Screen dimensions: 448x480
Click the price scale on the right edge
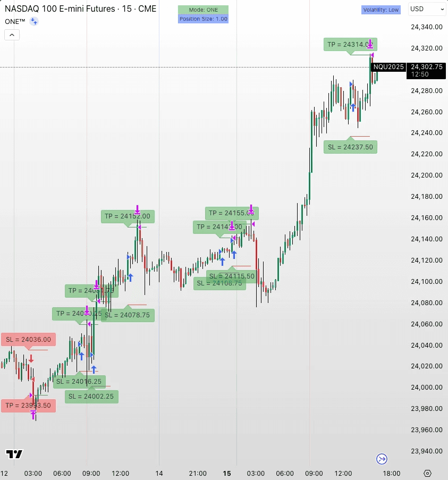coord(425,239)
